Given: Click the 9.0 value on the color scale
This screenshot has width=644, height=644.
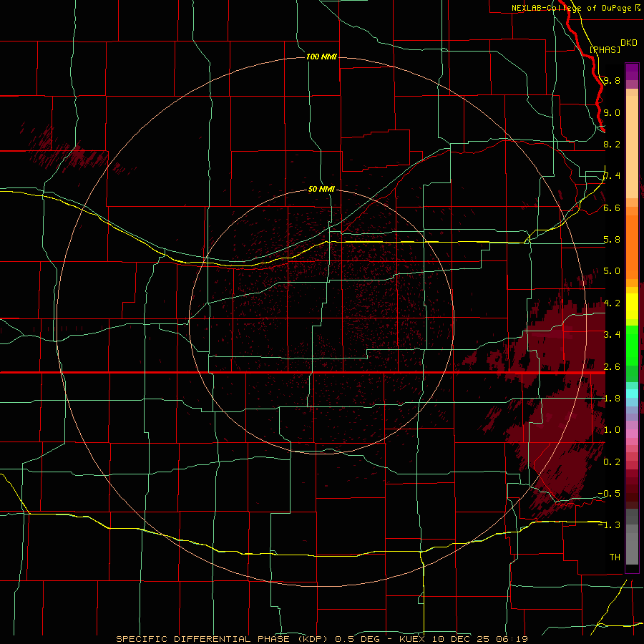Looking at the screenshot, I should (x=612, y=112).
